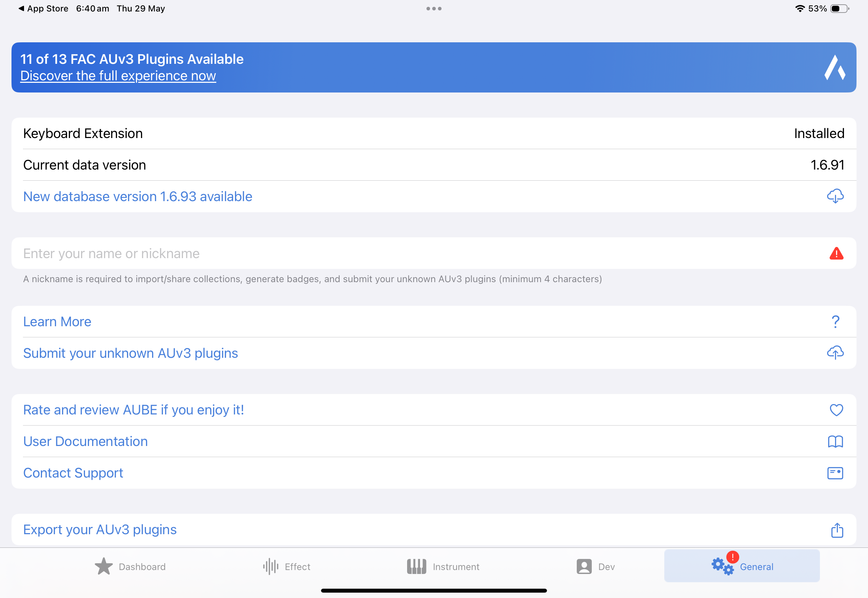This screenshot has width=868, height=598.
Task: Switch to the Effect tab
Action: [287, 566]
